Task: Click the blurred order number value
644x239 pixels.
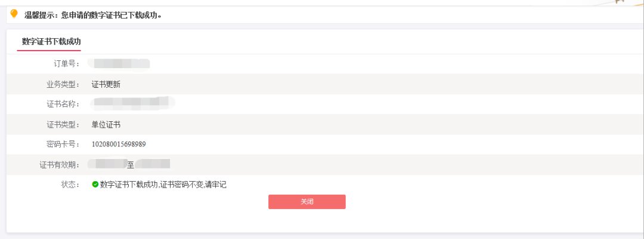Action: 118,63
